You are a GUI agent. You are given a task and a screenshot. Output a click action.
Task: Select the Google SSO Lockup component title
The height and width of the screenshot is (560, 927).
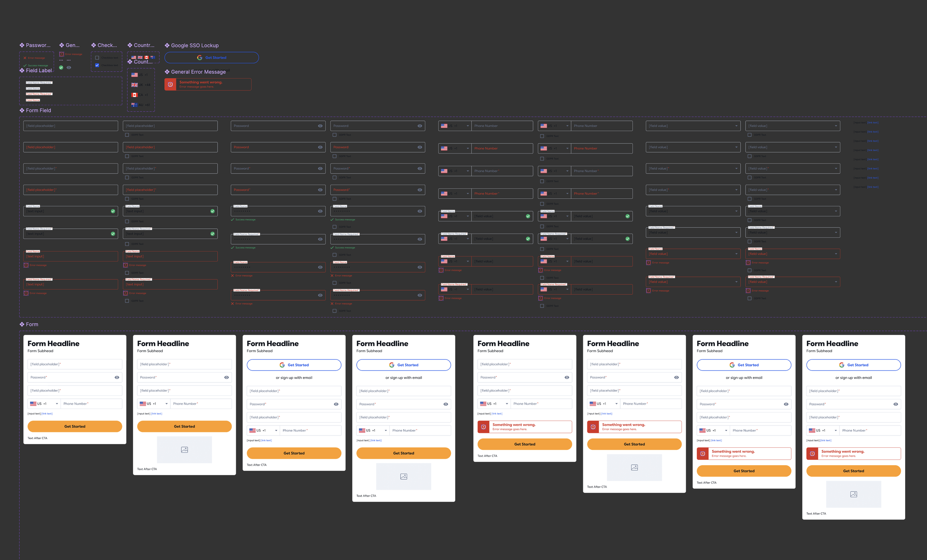tap(195, 46)
